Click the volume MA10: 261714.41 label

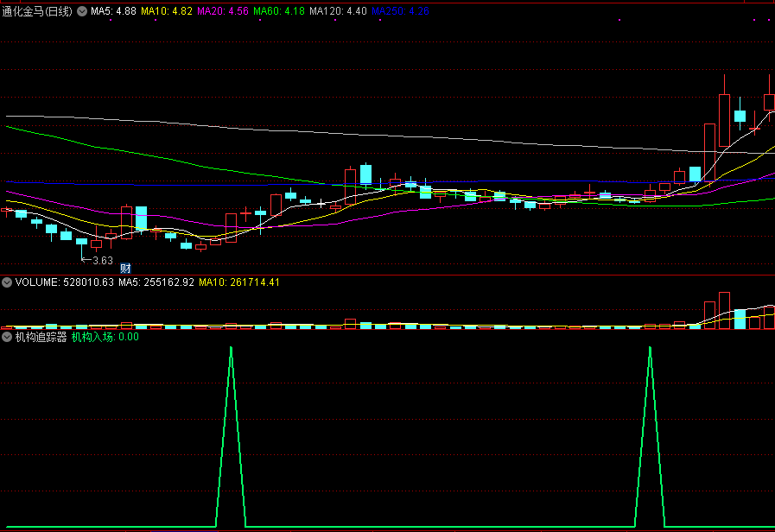point(239,282)
